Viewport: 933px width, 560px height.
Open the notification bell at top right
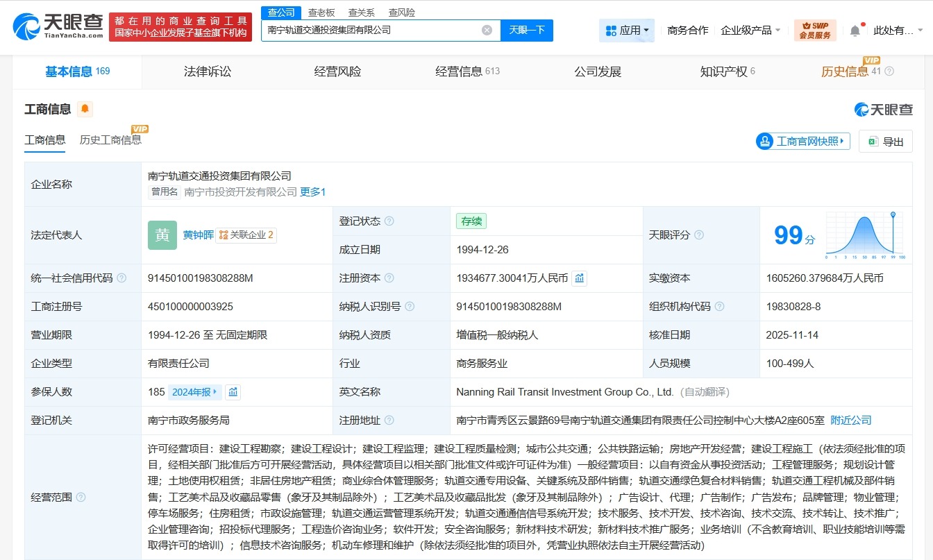855,29
